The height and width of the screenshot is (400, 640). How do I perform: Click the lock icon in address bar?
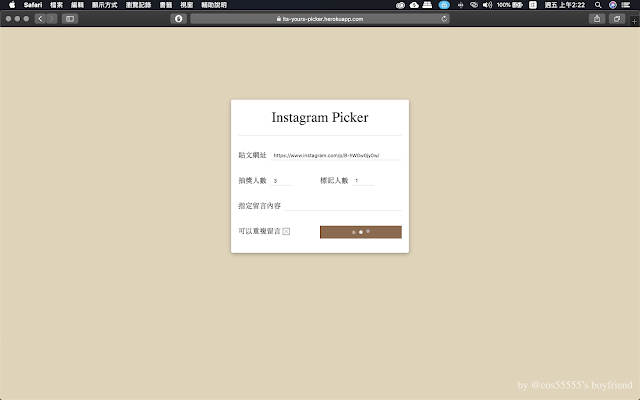point(279,19)
